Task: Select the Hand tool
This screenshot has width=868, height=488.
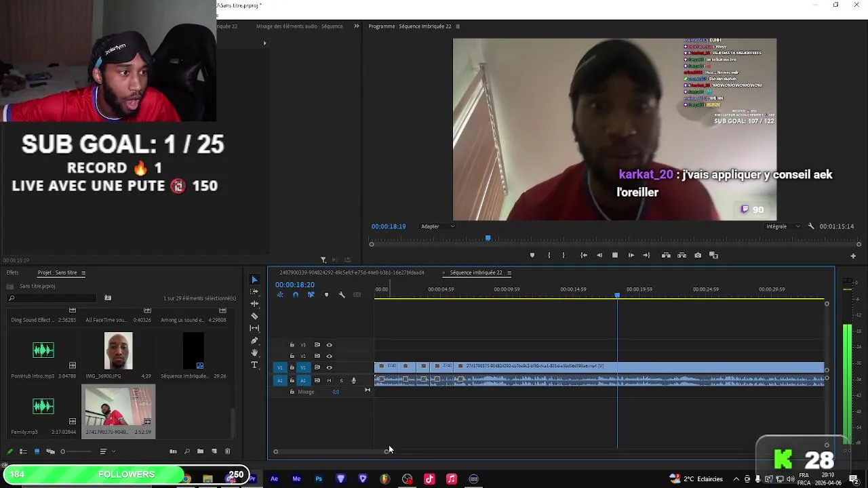Action: 254,352
